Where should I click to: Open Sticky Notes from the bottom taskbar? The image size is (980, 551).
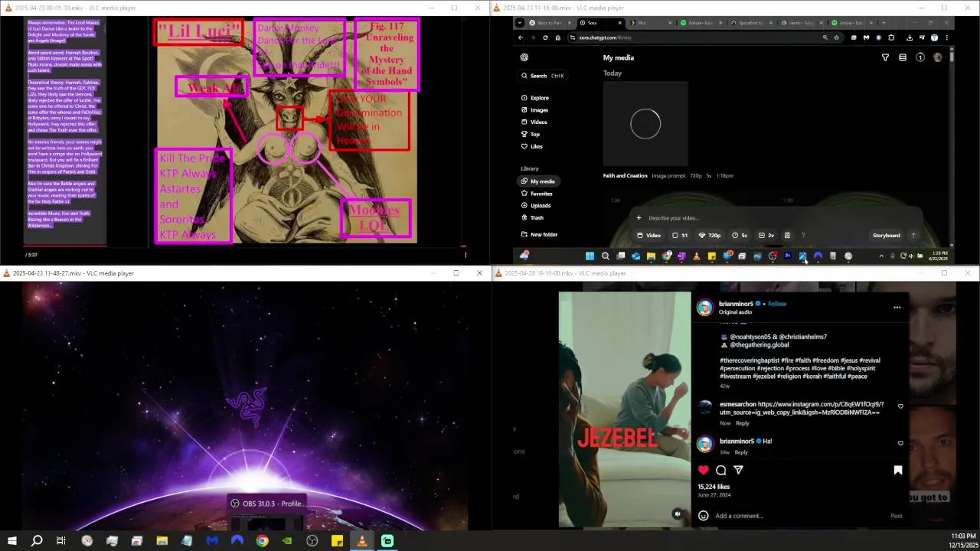(337, 541)
